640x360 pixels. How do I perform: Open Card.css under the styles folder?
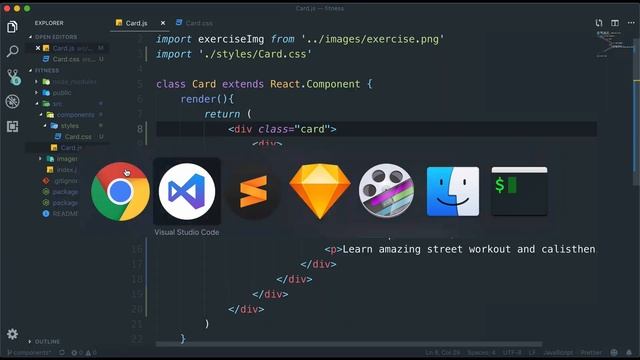pyautogui.click(x=78, y=137)
